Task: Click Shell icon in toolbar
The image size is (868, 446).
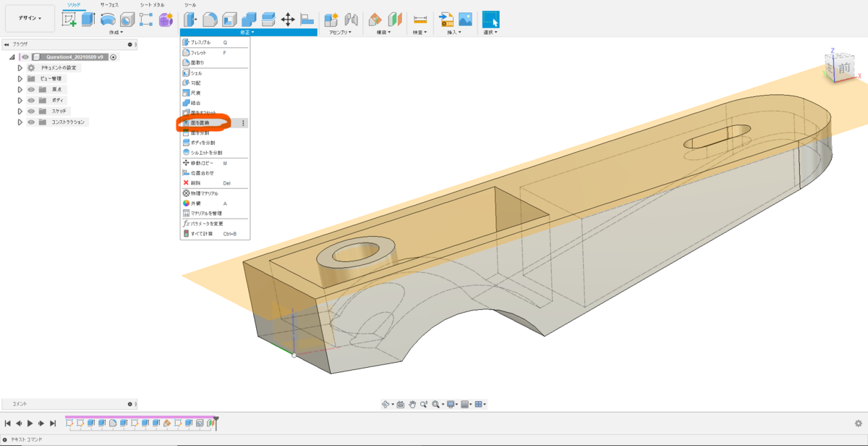Action: pos(229,20)
